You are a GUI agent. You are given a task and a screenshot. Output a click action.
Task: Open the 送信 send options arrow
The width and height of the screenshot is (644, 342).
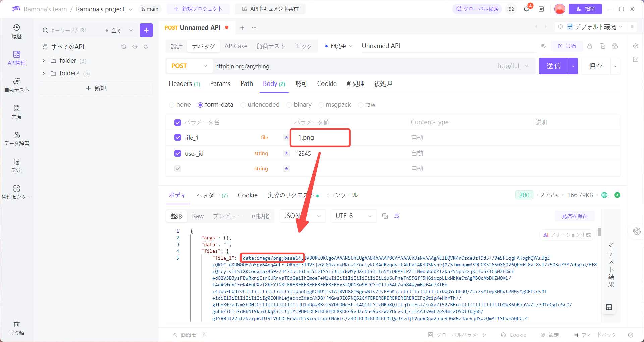(x=573, y=66)
